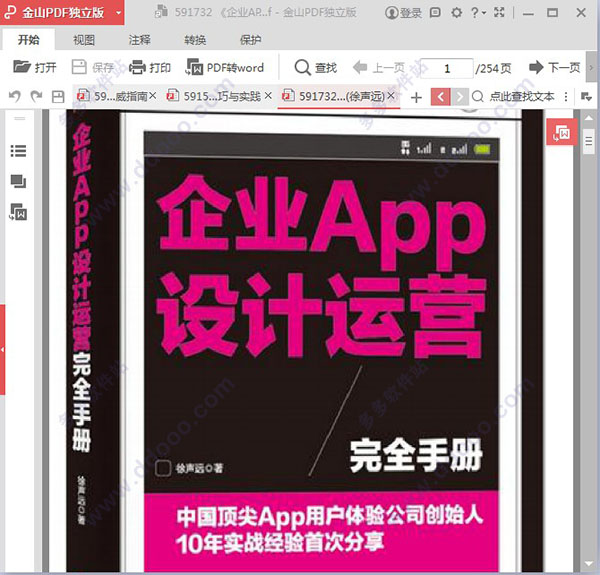Add a new tab with plus icon
This screenshot has width=600, height=575.
[416, 97]
